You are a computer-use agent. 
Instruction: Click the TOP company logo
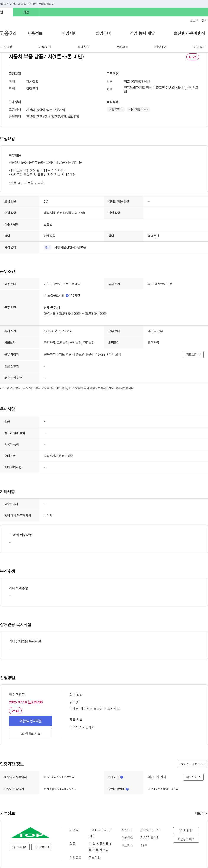[x=30, y=832]
